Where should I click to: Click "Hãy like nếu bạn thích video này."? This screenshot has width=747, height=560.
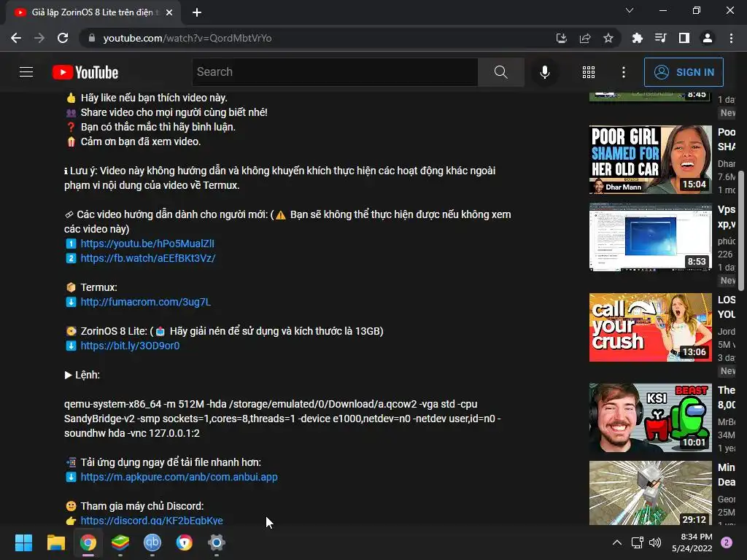(x=154, y=98)
